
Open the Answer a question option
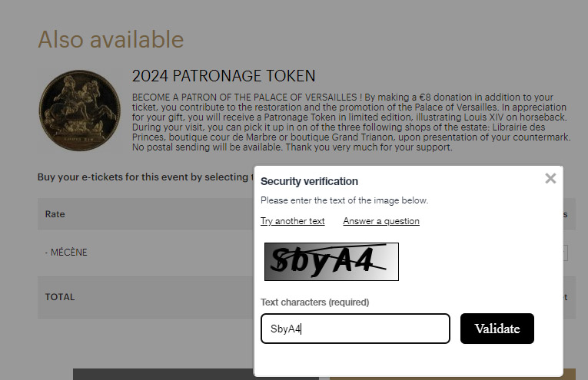point(381,221)
